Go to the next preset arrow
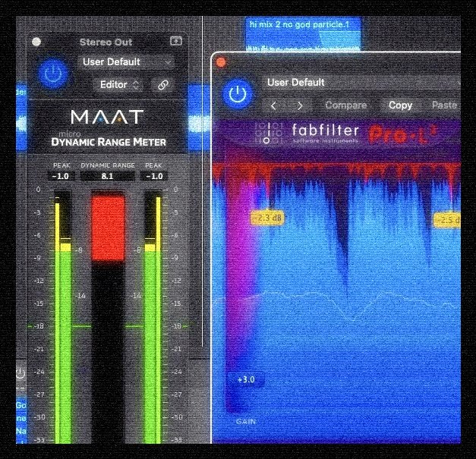Image resolution: width=476 pixels, height=459 pixels. point(300,105)
